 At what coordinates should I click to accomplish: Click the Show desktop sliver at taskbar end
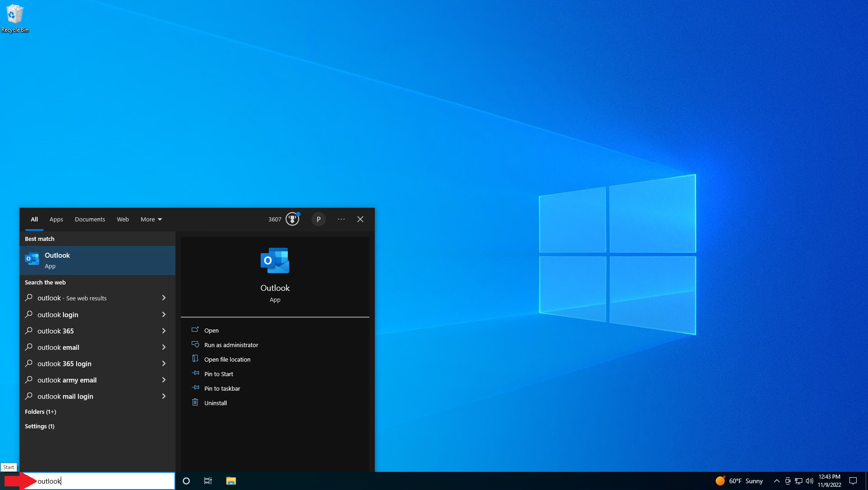(x=866, y=481)
